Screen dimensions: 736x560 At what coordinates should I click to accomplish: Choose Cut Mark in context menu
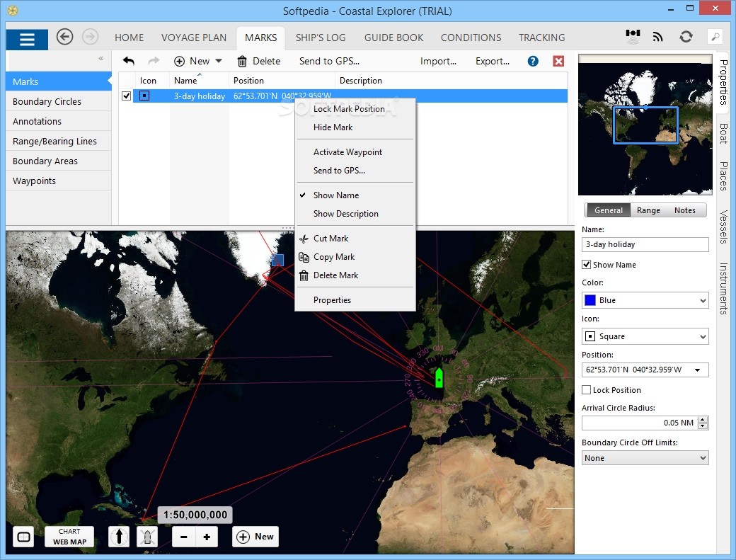click(x=355, y=239)
